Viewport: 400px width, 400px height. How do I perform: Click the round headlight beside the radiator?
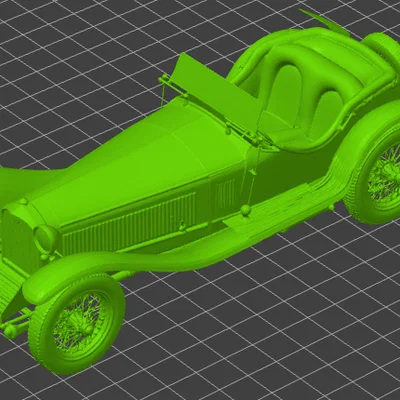(x=47, y=239)
